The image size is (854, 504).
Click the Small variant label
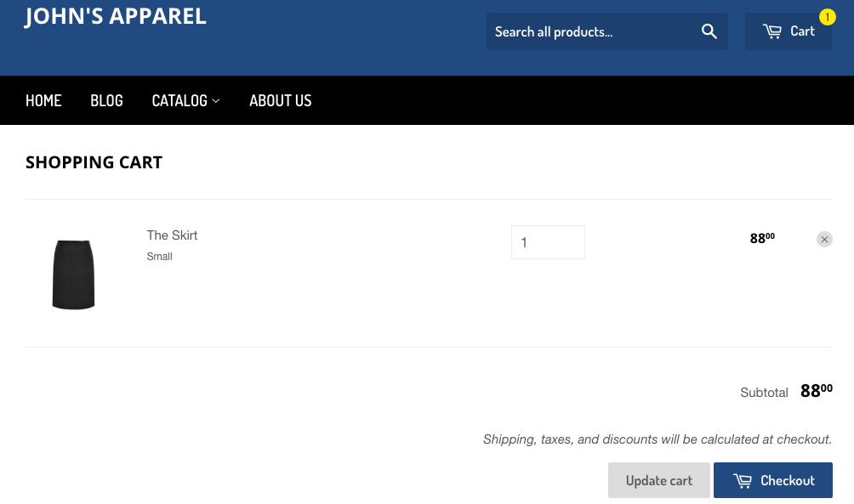[x=160, y=257]
